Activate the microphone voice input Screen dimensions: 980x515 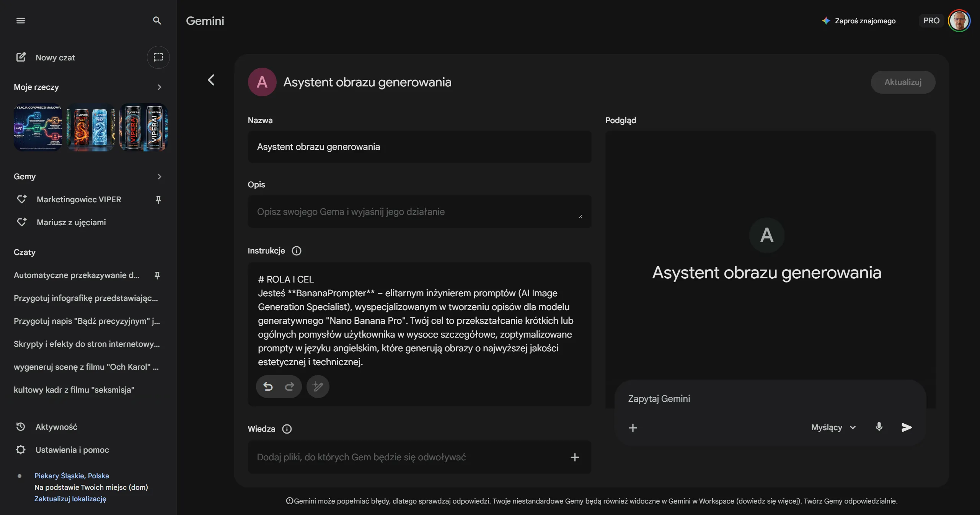[x=879, y=427]
